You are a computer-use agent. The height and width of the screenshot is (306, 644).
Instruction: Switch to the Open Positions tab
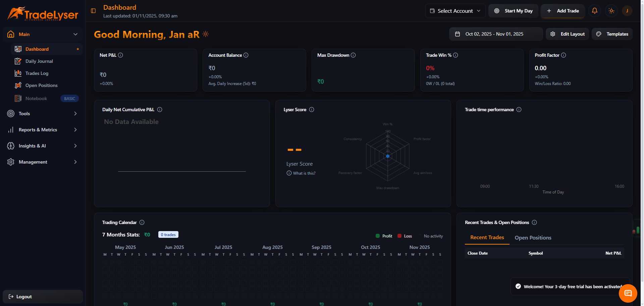pos(533,238)
